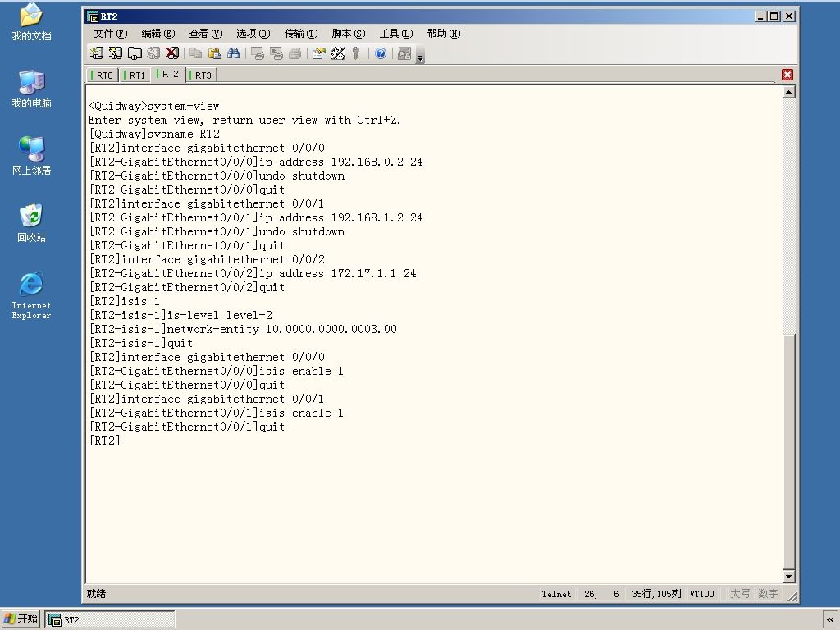
Task: Click the 'ip address 192.168.0.2 24' line
Action: coord(256,162)
